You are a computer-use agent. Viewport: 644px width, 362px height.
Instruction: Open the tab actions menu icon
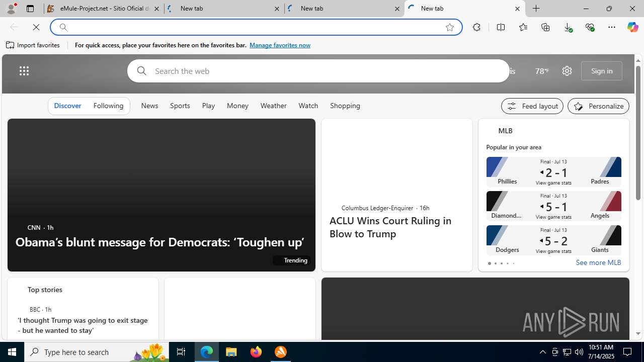tap(30, 9)
